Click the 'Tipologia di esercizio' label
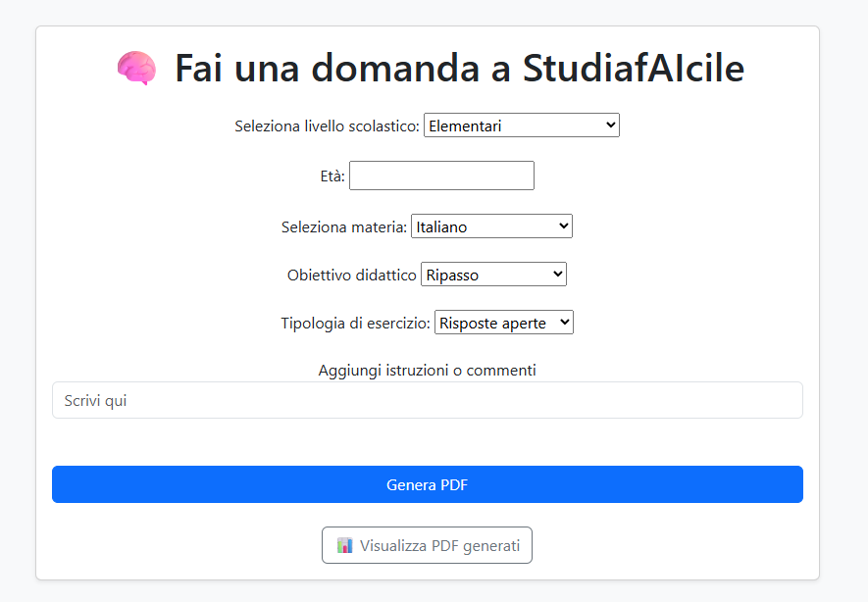868x602 pixels. 355,324
